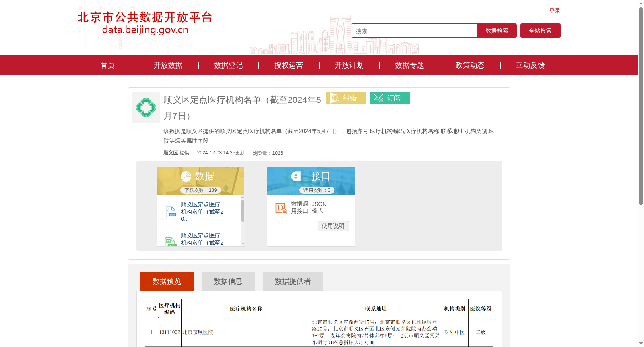
Task: Click the page vertical scrollbar thumb
Action: (641, 106)
